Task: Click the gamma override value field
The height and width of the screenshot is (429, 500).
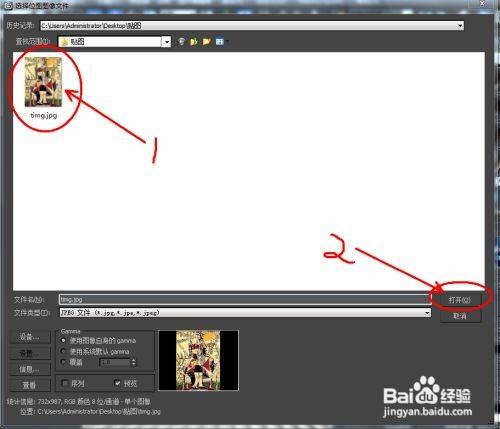Action: (115, 362)
